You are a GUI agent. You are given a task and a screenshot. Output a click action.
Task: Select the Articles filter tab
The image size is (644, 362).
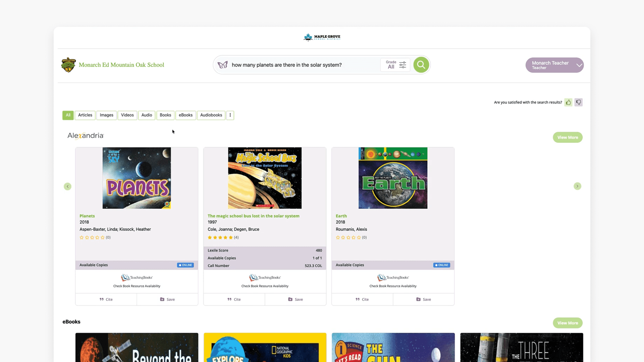coord(85,115)
